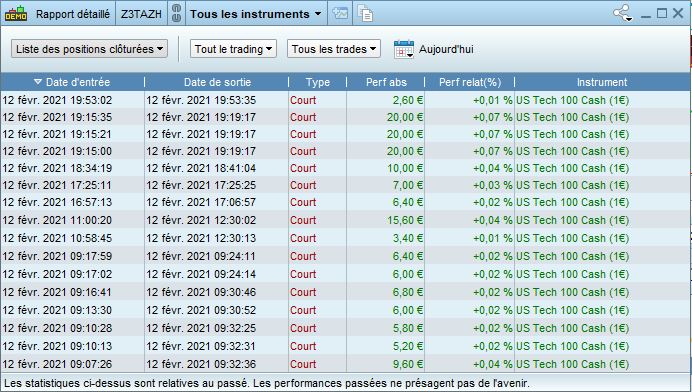Click the 9,60 € Perf abs value
The image size is (692, 392).
[408, 364]
